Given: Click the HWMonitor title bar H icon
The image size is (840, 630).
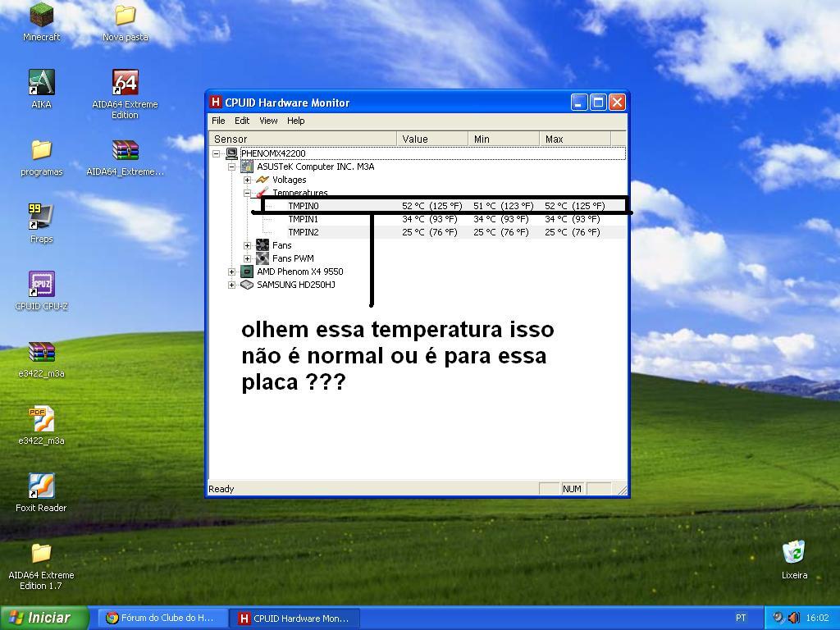Looking at the screenshot, I should (216, 102).
